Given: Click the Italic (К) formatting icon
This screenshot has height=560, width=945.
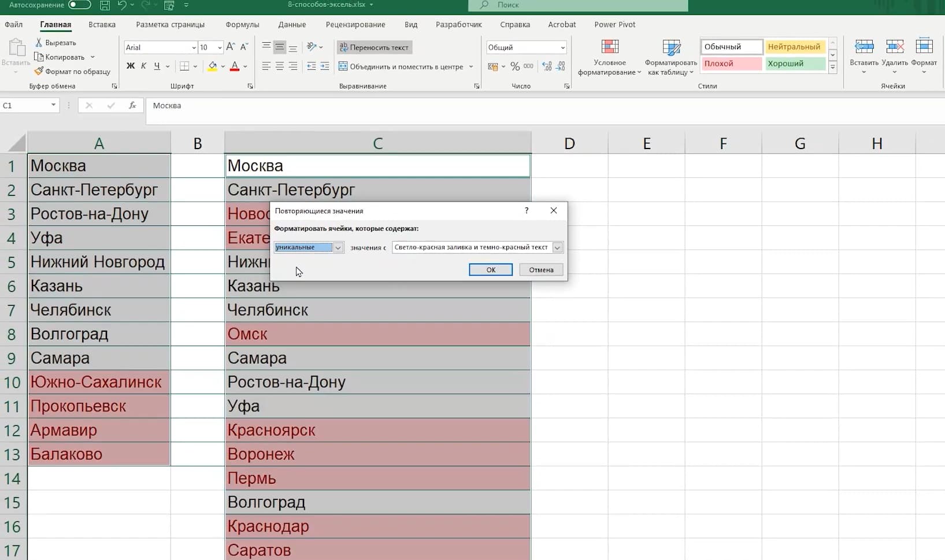Looking at the screenshot, I should pyautogui.click(x=143, y=66).
